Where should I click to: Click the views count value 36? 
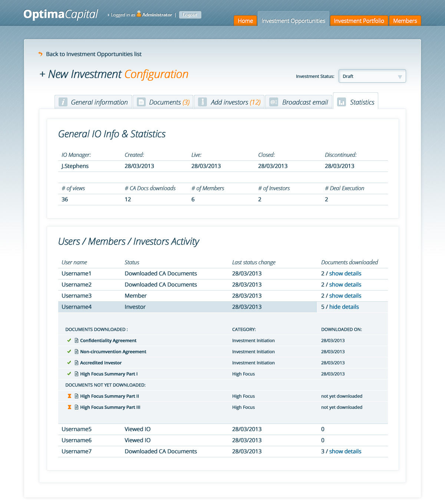coord(65,199)
